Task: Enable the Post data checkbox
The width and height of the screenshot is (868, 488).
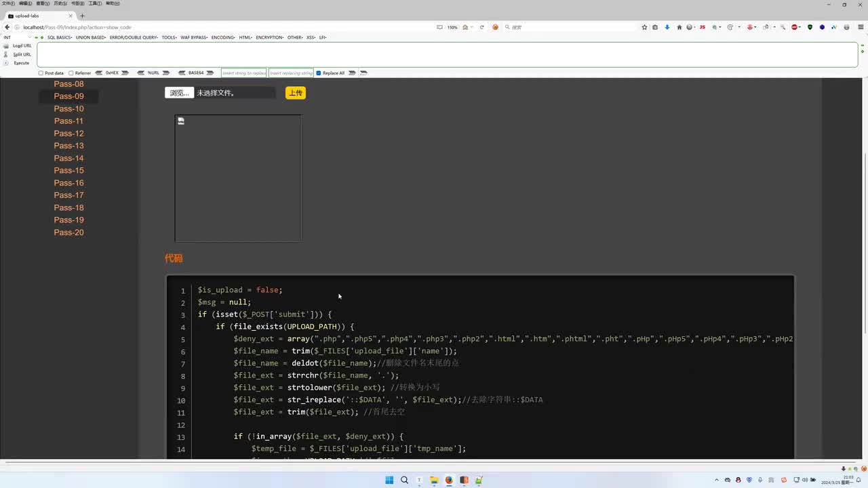Action: (41, 73)
